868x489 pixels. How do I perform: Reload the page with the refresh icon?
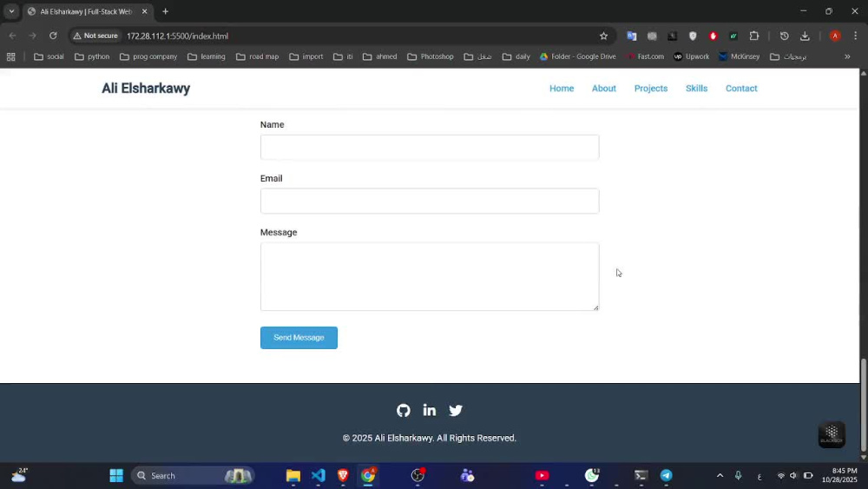pyautogui.click(x=53, y=36)
